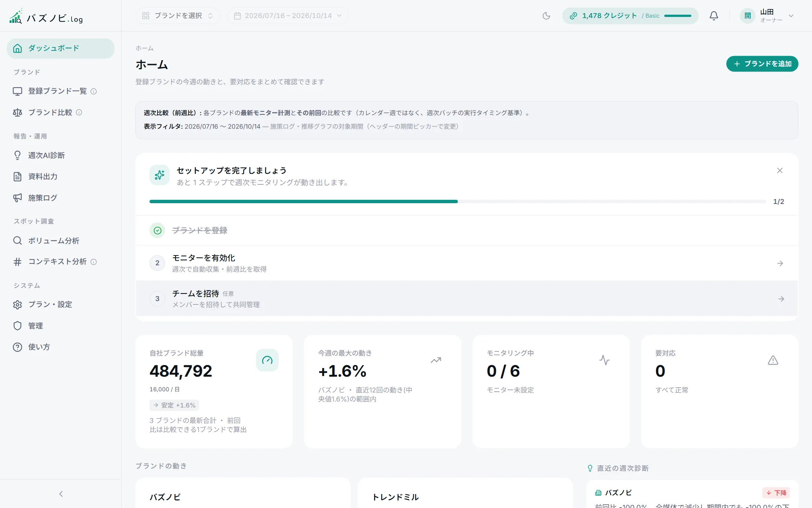Open ダッシュボード in the sidebar
This screenshot has height=508, width=812.
[61, 48]
